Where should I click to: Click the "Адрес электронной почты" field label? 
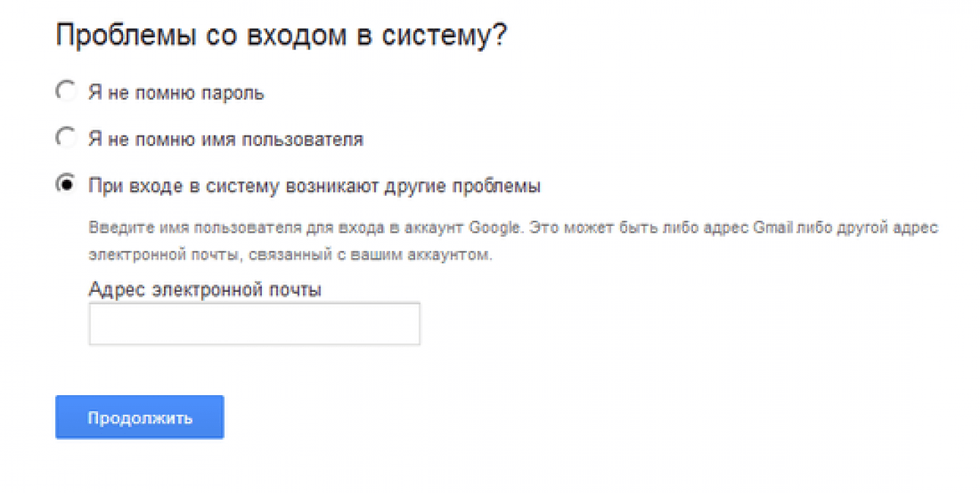pos(205,290)
